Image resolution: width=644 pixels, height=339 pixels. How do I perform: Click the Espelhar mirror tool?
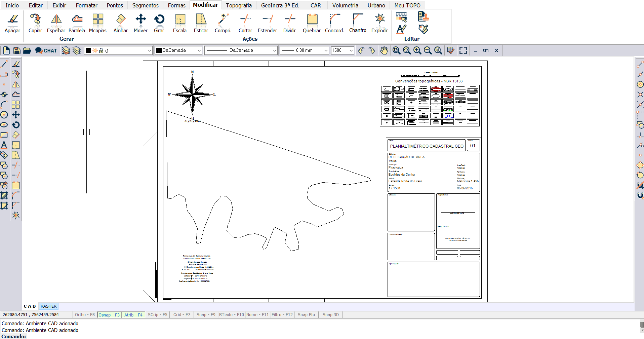(56, 24)
